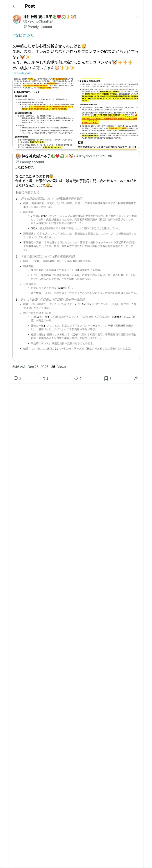Open the quoted post's 8h timestamp
The height and width of the screenshot is (868, 152).
point(110,156)
